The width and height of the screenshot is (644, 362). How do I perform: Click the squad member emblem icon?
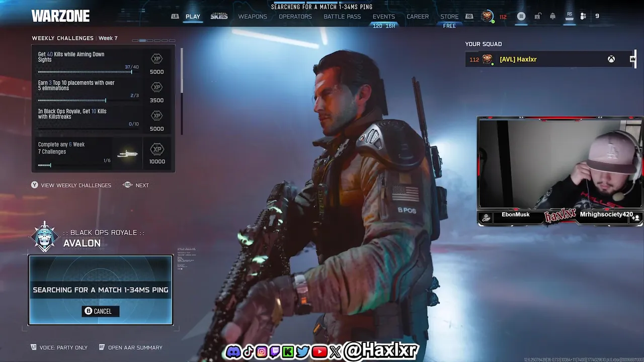[487, 59]
